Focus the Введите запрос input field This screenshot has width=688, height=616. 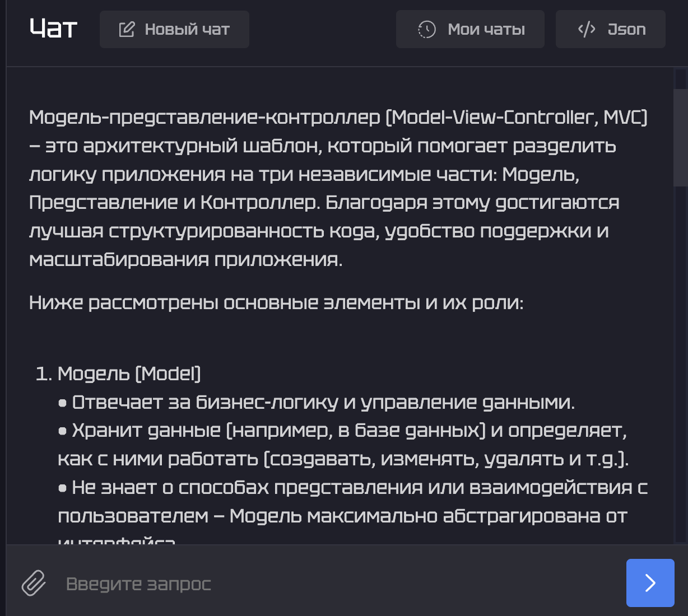pos(336,584)
